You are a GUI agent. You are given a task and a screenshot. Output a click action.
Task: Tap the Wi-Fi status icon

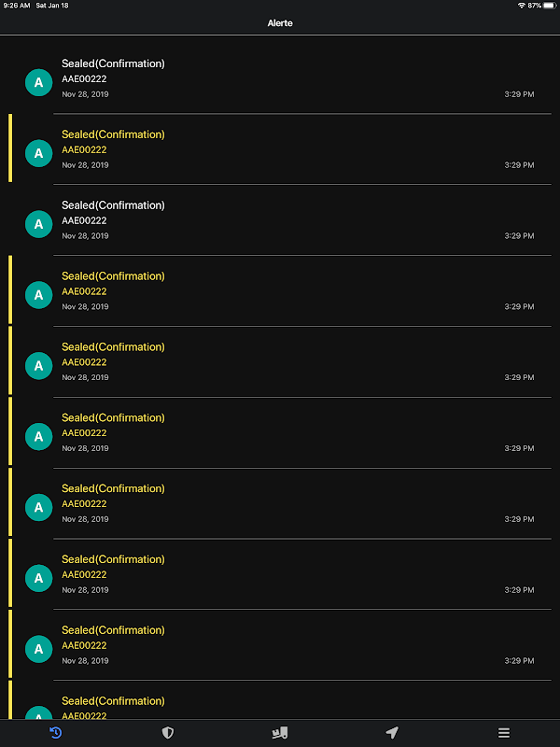click(521, 6)
